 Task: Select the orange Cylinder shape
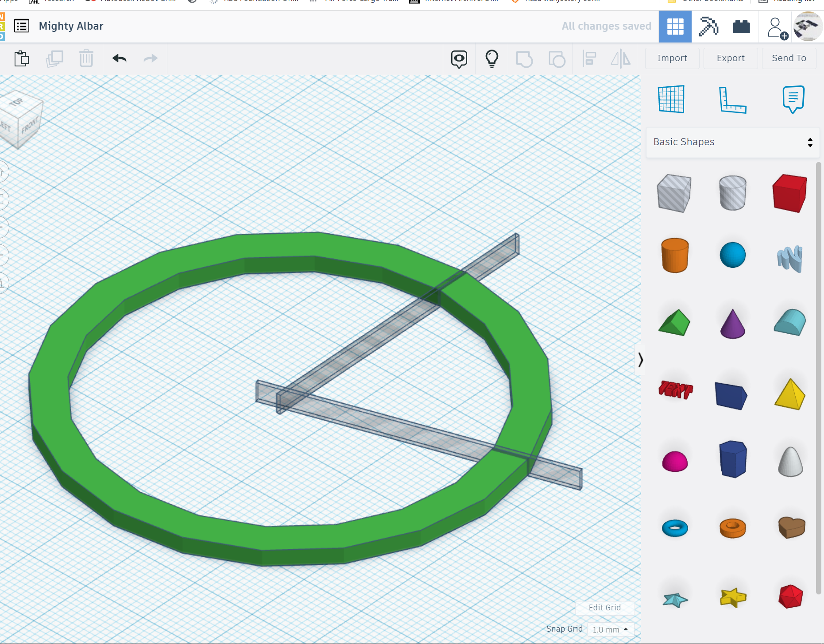coord(675,255)
